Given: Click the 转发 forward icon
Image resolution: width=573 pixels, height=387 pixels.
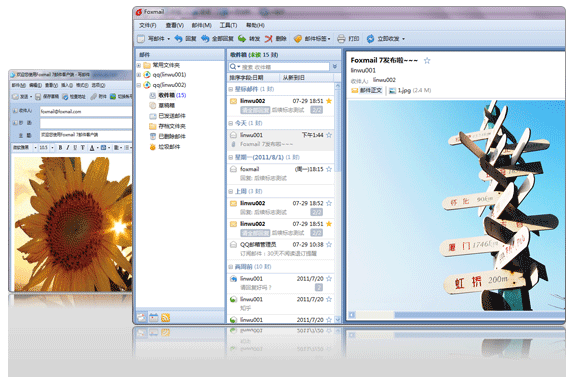Looking at the screenshot, I should (x=242, y=38).
